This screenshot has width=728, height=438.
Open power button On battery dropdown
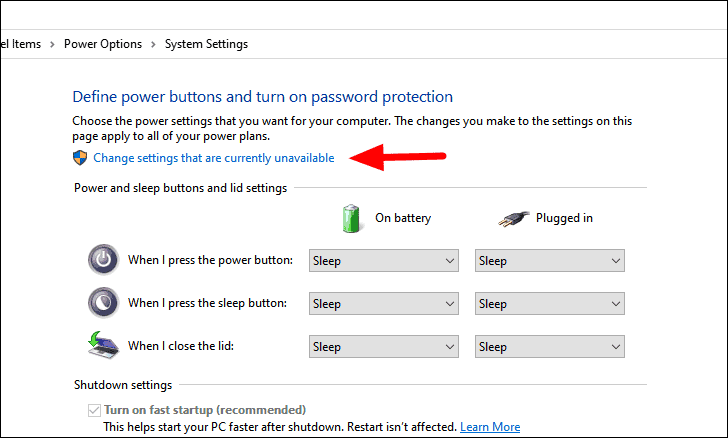click(x=384, y=261)
